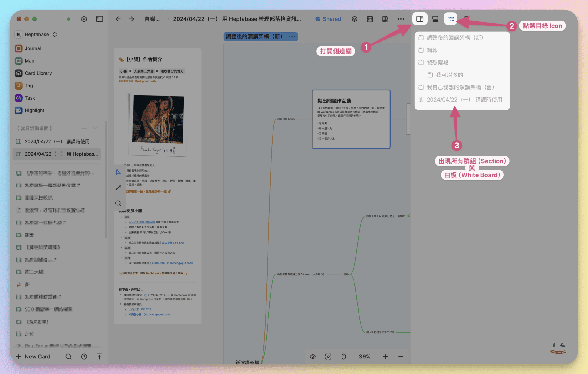Screen dimensions: 588x374
Task: Click the fit-to-screen focus icon
Action: [328, 356]
